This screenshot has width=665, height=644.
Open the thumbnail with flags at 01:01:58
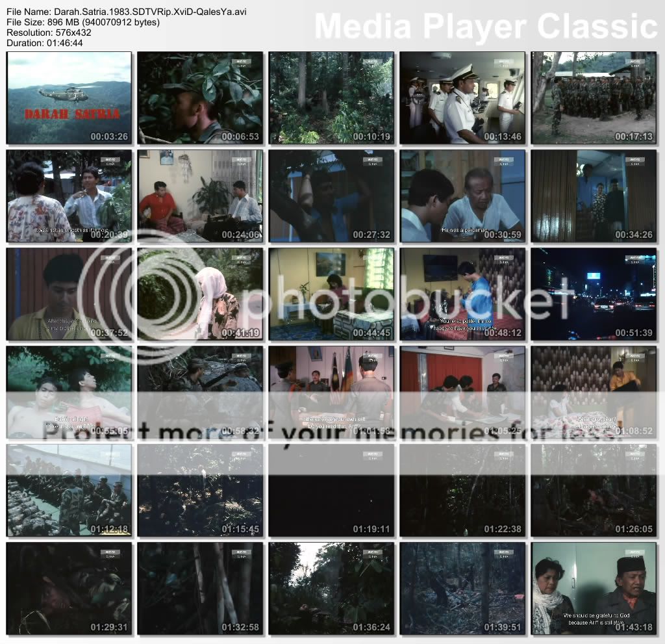pyautogui.click(x=331, y=393)
